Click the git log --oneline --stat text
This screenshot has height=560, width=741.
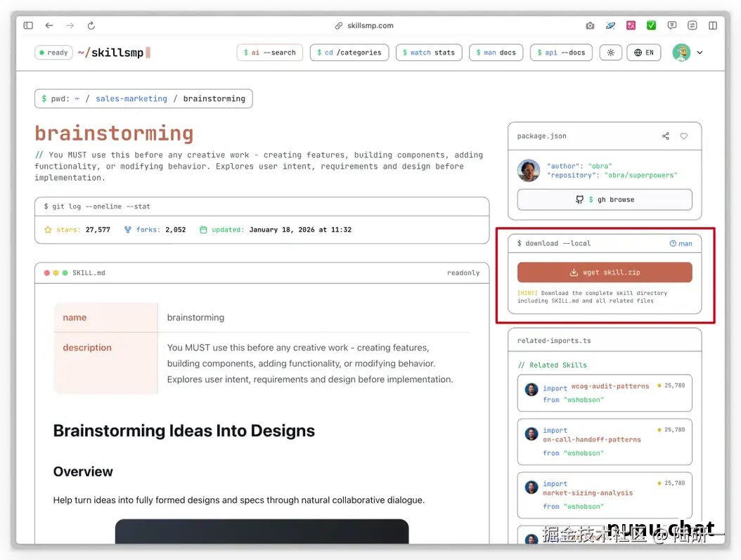pos(97,207)
